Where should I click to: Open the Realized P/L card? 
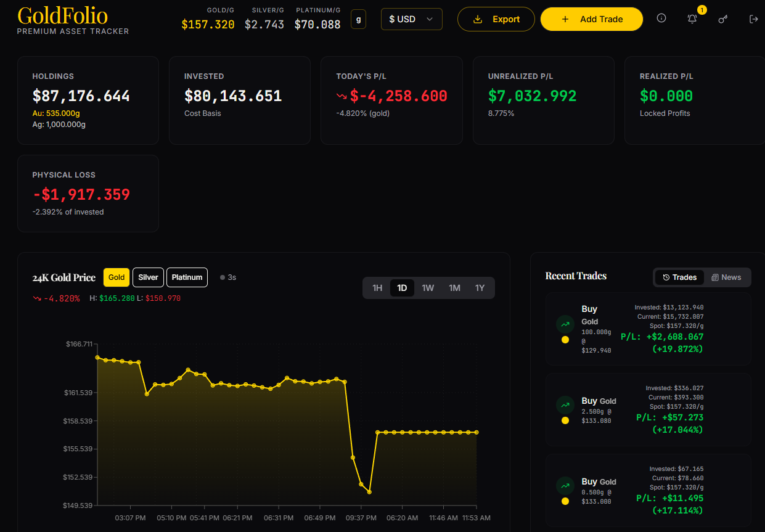[695, 100]
